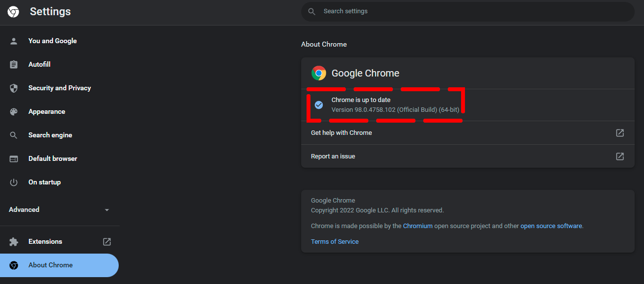Click the On startup power icon
Image resolution: width=644 pixels, height=284 pixels.
point(14,182)
